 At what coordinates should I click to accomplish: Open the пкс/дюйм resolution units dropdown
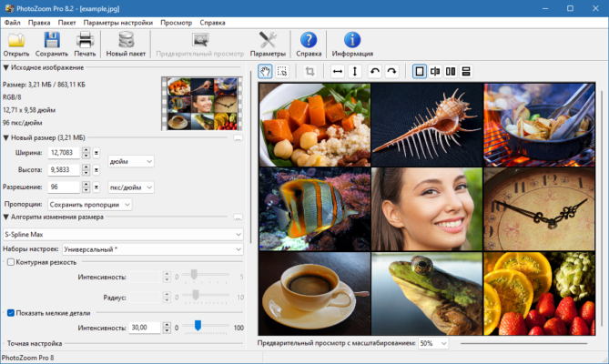click(130, 187)
